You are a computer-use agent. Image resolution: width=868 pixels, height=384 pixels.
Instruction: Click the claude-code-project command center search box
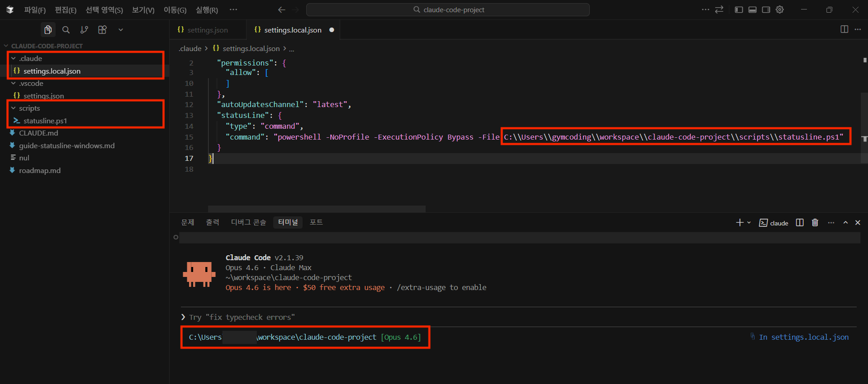pos(448,9)
